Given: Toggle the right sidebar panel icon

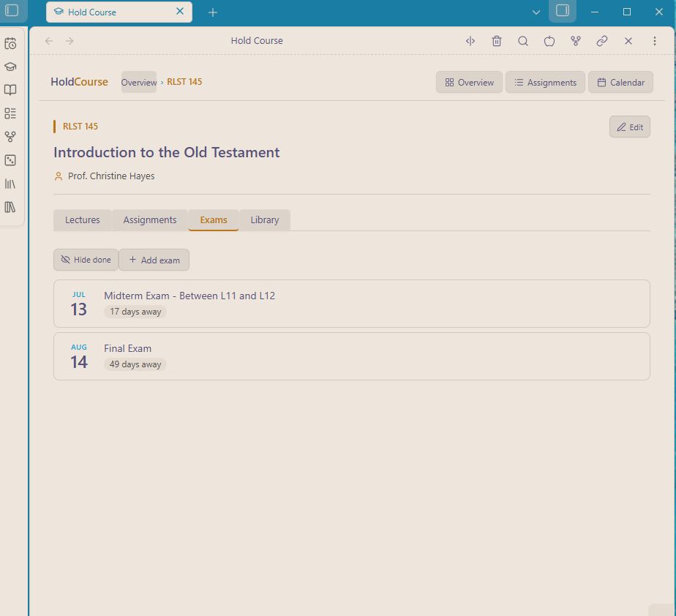Looking at the screenshot, I should coord(562,11).
